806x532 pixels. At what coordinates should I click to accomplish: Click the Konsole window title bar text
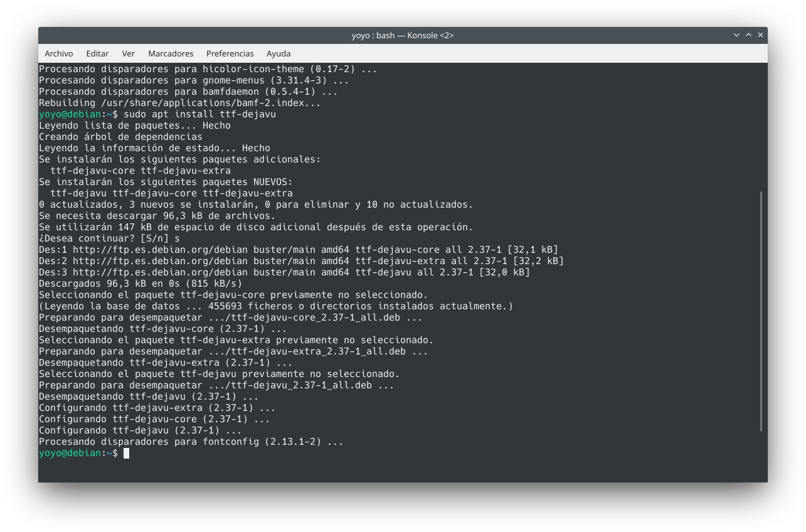402,35
